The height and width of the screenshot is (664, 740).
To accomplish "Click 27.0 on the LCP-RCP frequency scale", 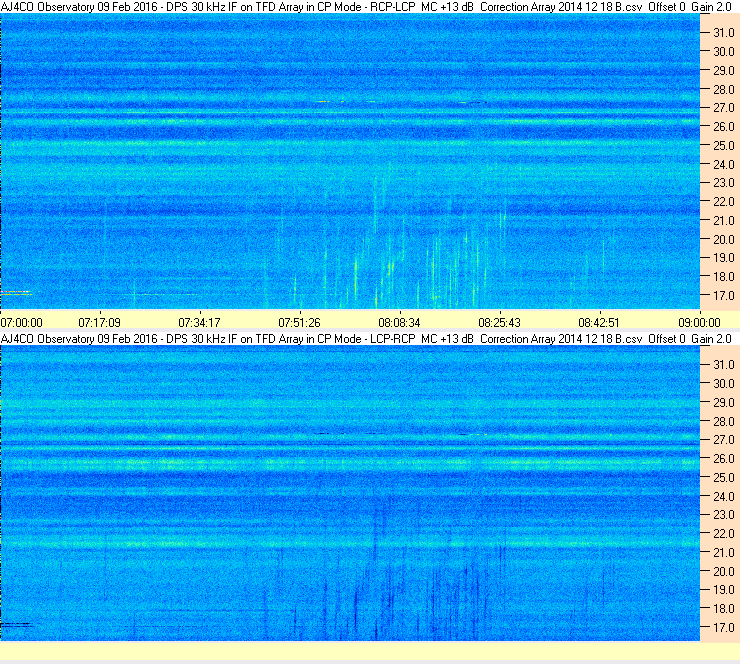I will [x=724, y=439].
